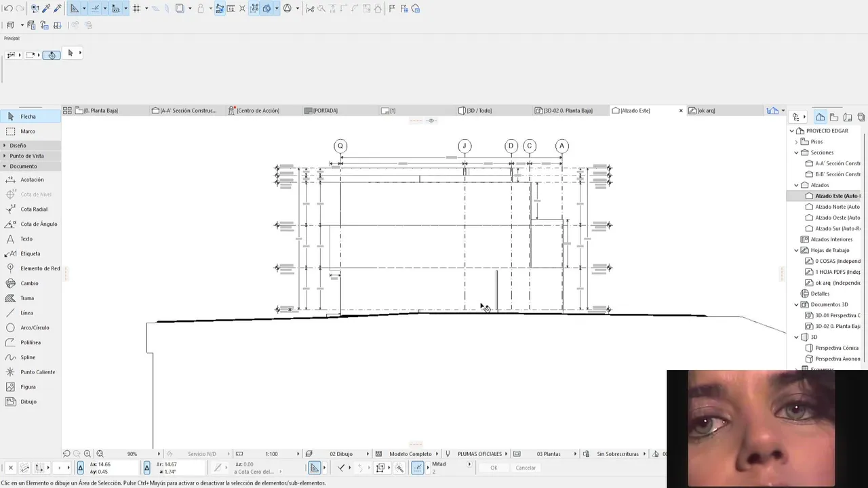This screenshot has width=868, height=488.
Task: Click the Undo arrow icon
Action: coord(8,9)
